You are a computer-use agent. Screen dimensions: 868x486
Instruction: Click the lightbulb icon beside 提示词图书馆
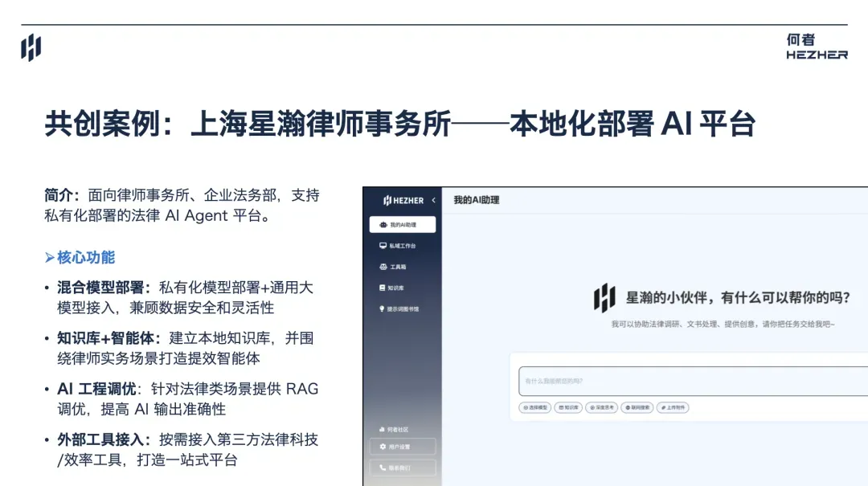pos(382,308)
